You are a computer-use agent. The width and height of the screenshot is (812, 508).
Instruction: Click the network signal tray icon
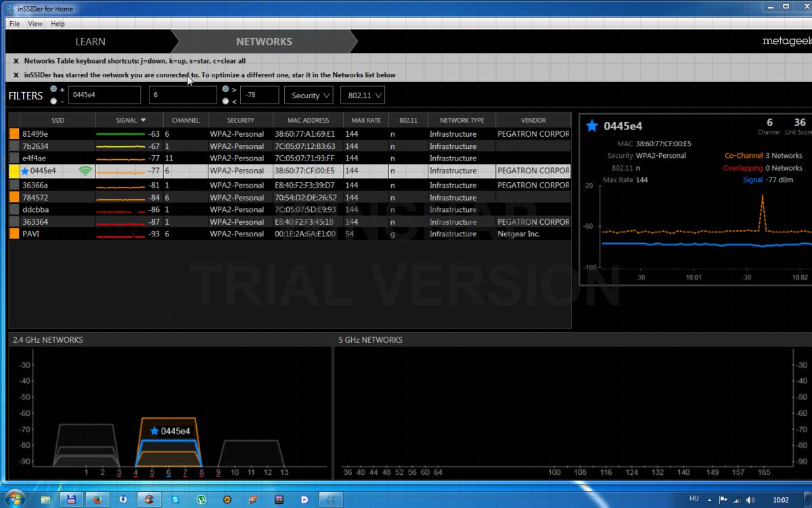pyautogui.click(x=736, y=500)
